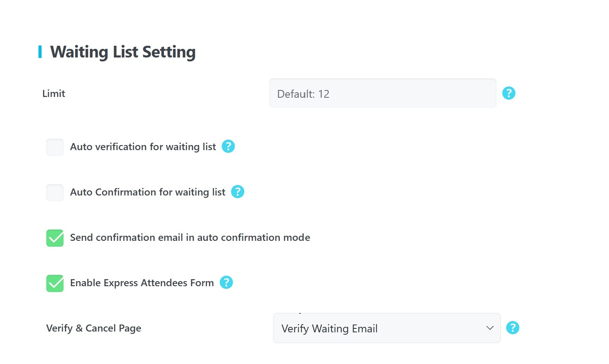This screenshot has height=364, width=609.
Task: Open help tooltip beside the Limit field
Action: (x=508, y=93)
